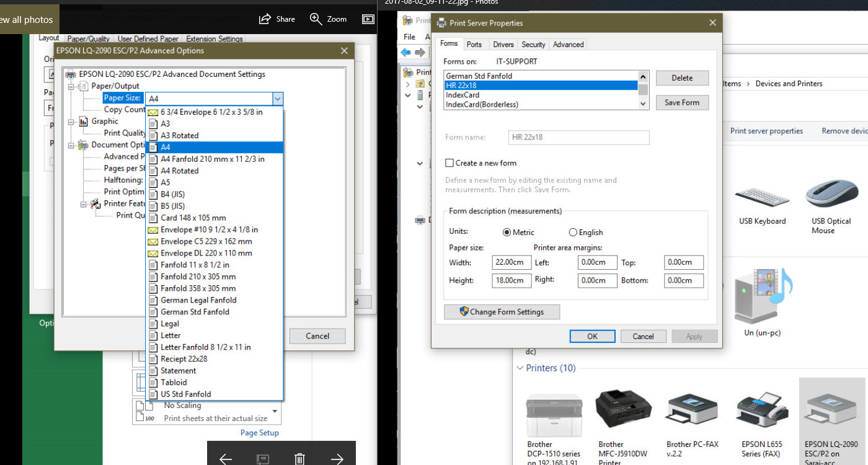Collapse the Printers (10) section
The height and width of the screenshot is (465, 868).
(520, 368)
